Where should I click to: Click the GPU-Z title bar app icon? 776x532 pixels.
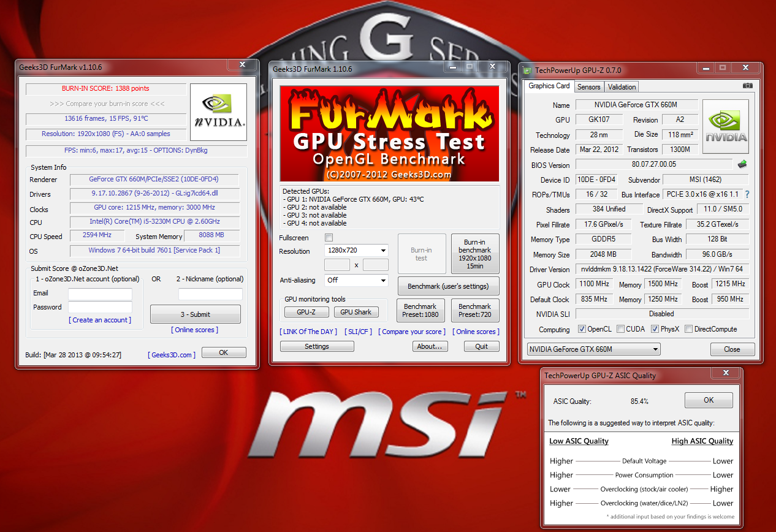click(527, 70)
